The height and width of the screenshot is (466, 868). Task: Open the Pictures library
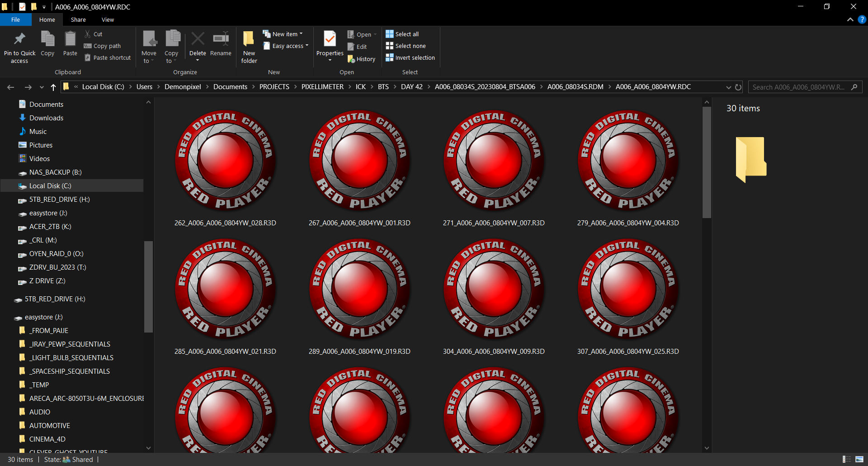point(41,145)
